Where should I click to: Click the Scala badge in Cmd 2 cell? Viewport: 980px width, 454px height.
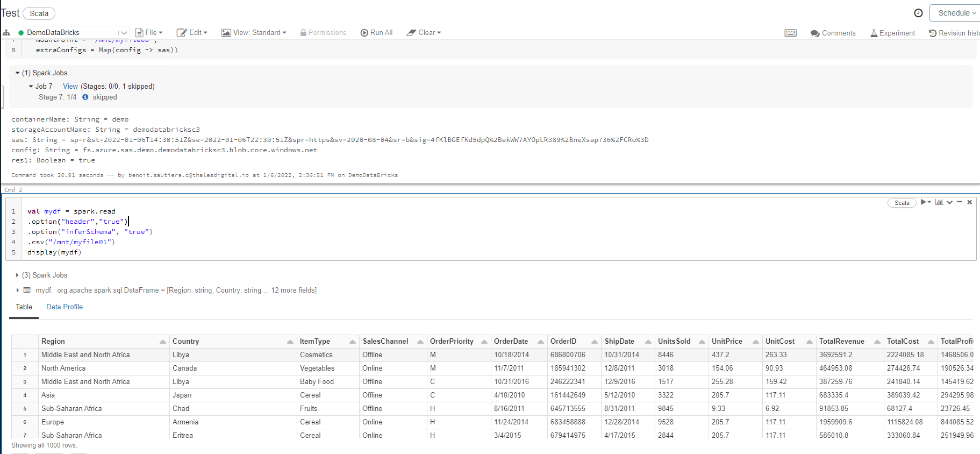[902, 203]
